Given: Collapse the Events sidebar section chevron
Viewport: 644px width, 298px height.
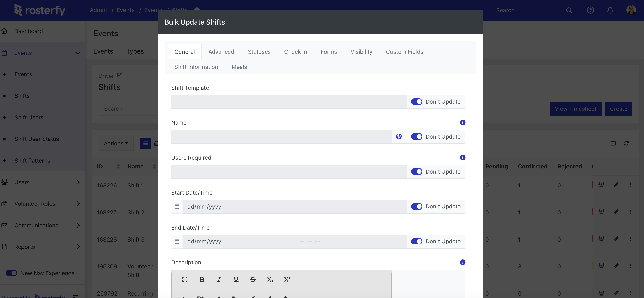Looking at the screenshot, I should (78, 53).
